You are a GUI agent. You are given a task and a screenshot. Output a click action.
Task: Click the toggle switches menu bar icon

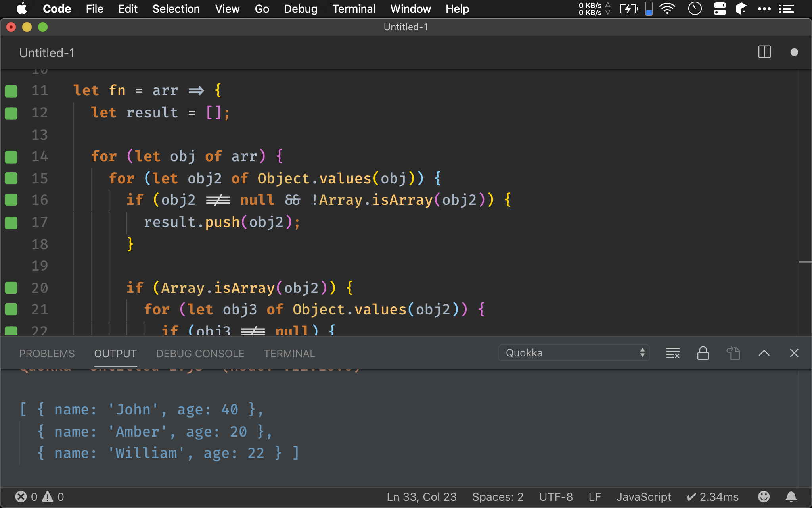point(720,9)
